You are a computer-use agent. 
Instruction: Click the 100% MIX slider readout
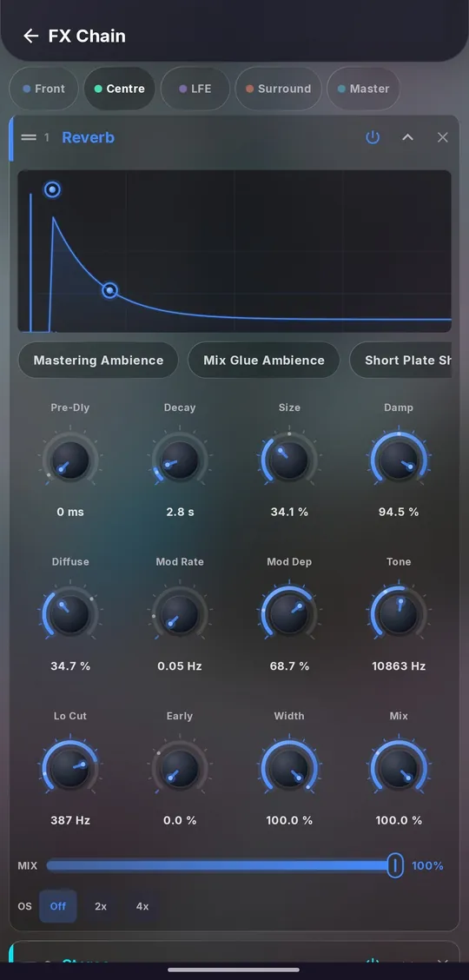427,865
